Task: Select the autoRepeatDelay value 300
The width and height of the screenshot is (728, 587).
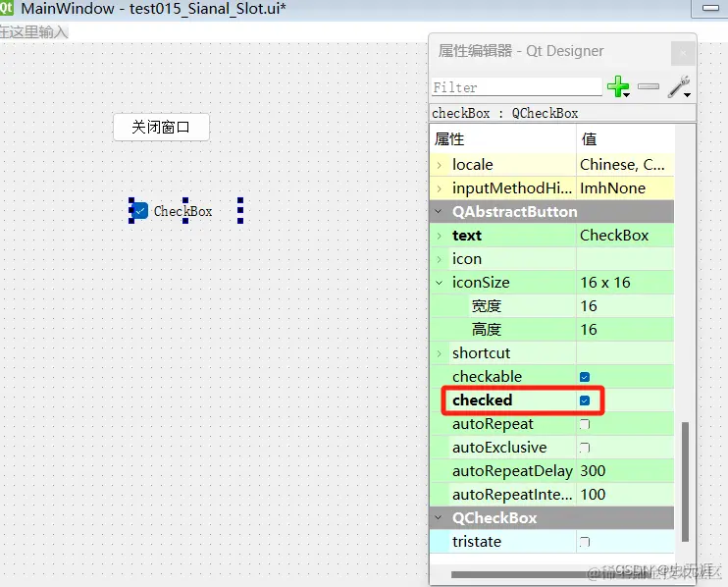Action: 624,471
